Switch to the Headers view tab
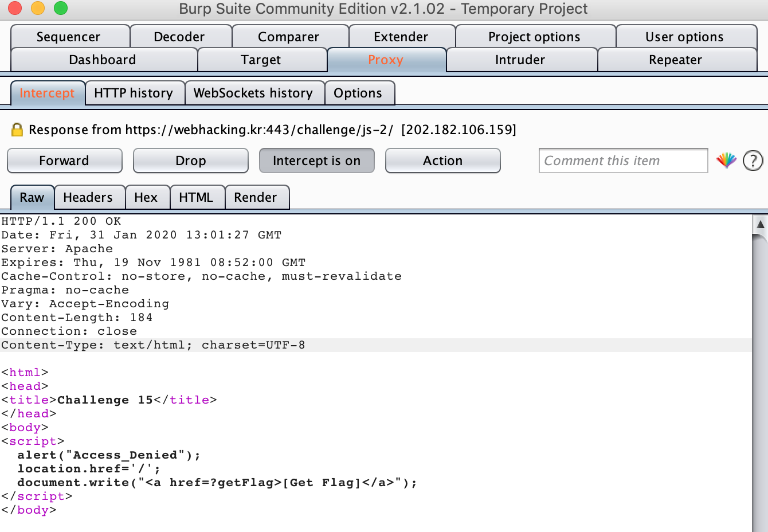The width and height of the screenshot is (768, 532). (89, 197)
